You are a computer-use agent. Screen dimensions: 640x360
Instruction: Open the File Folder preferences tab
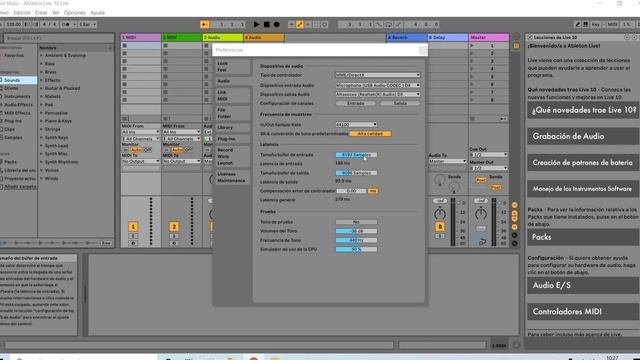(x=232, y=113)
